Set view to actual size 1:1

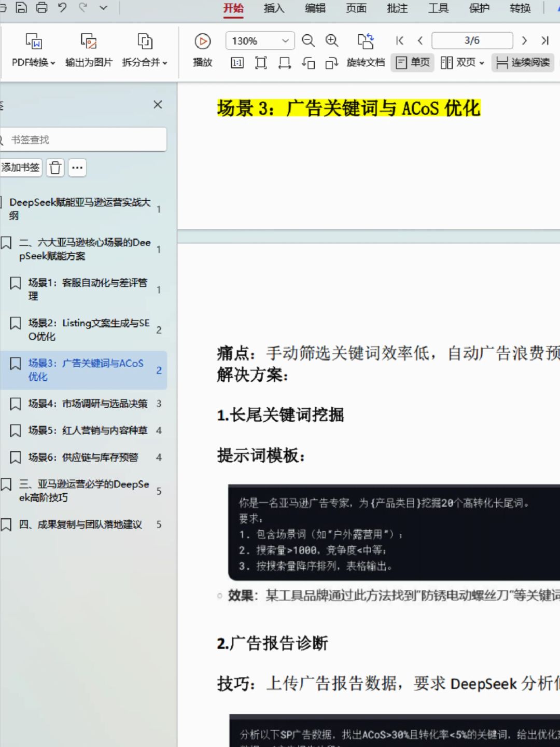pos(237,63)
